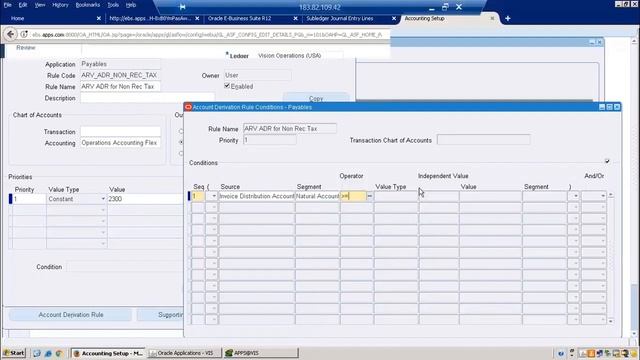The height and width of the screenshot is (360, 640).
Task: Click the Source field showing Invoice Distribution Account
Action: pyautogui.click(x=256, y=196)
